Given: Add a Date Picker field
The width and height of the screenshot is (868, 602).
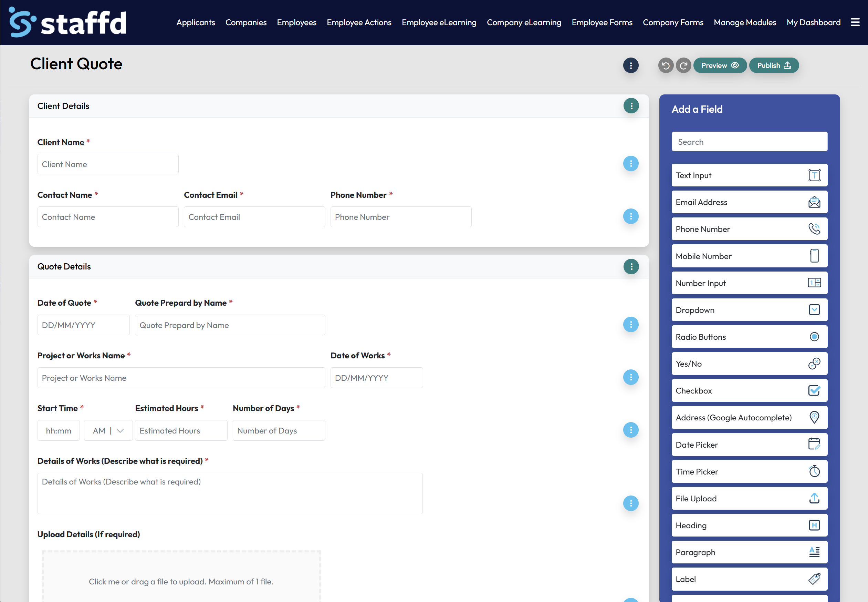Looking at the screenshot, I should 749,445.
